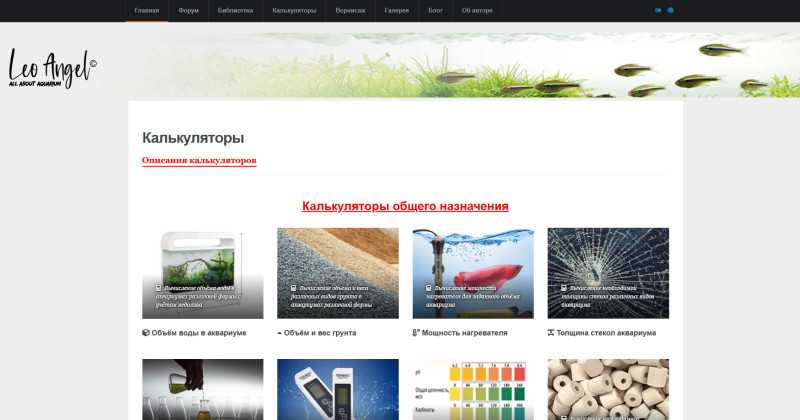Open the gravel volume and weight thumbnail
Image resolution: width=800 pixels, height=420 pixels.
coord(338,273)
